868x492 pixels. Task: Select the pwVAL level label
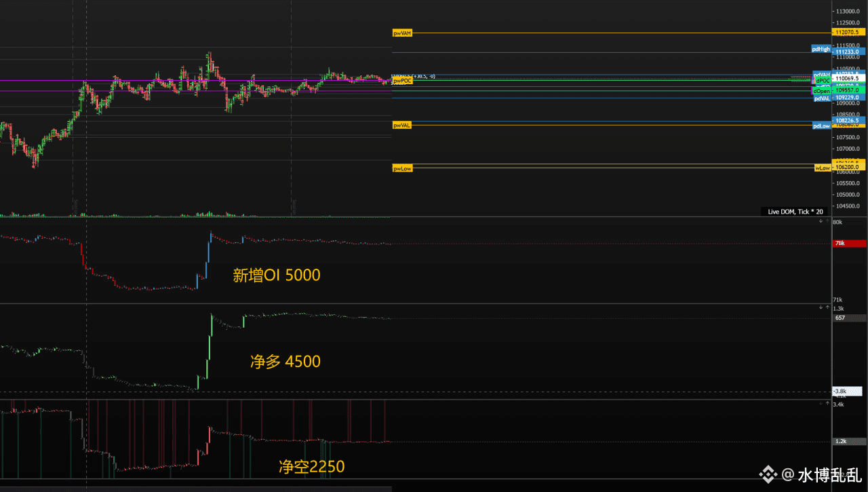[x=402, y=126]
